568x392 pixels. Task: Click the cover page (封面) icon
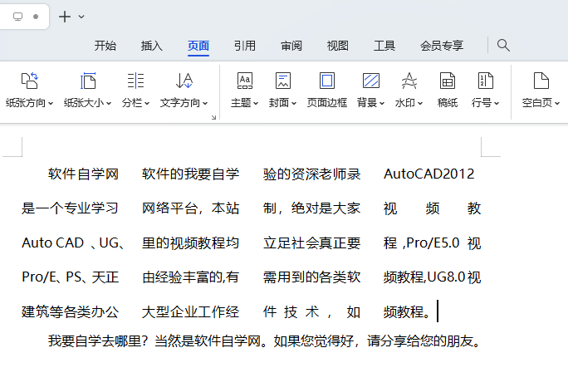coord(283,81)
